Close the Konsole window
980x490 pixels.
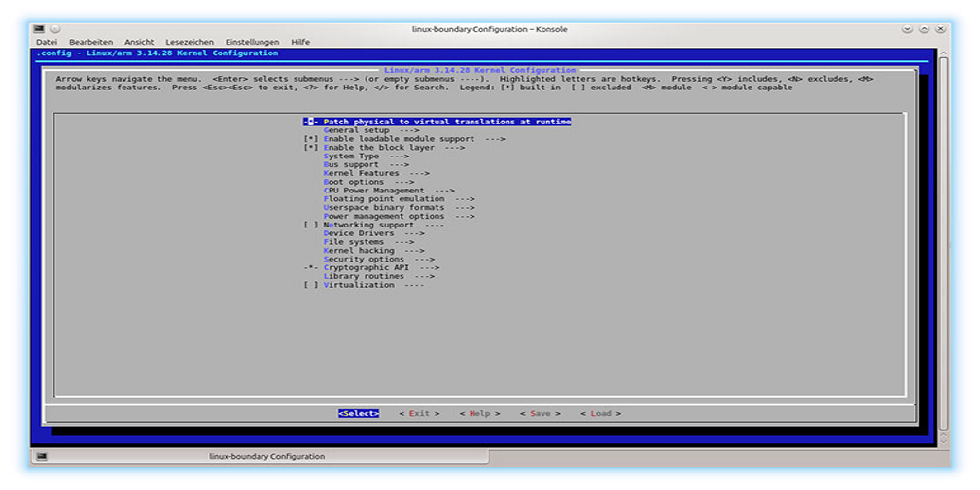(x=939, y=29)
